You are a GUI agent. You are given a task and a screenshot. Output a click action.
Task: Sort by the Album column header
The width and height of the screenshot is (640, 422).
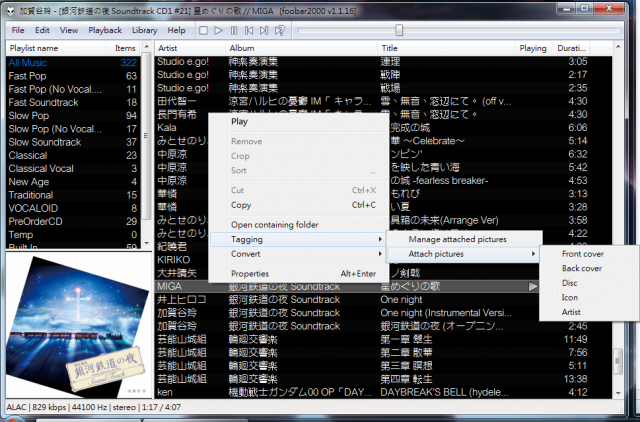click(x=302, y=48)
